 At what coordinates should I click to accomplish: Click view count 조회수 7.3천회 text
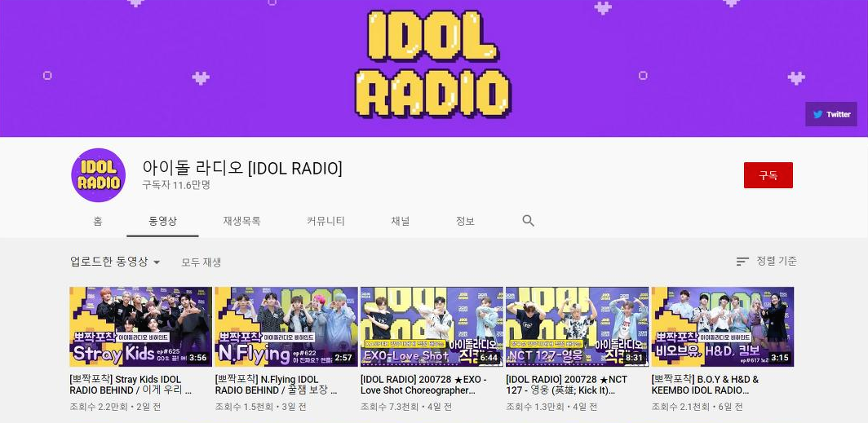point(389,407)
